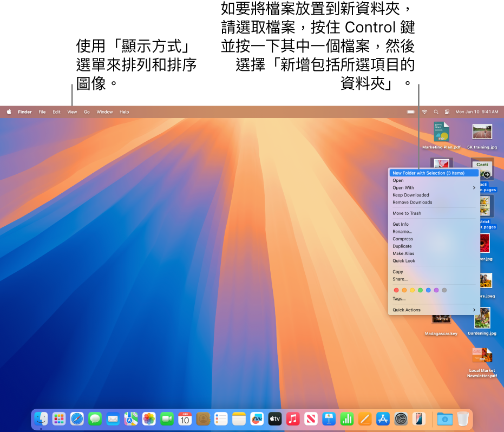
Task: Open the Photos app in Dock
Action: point(149,419)
